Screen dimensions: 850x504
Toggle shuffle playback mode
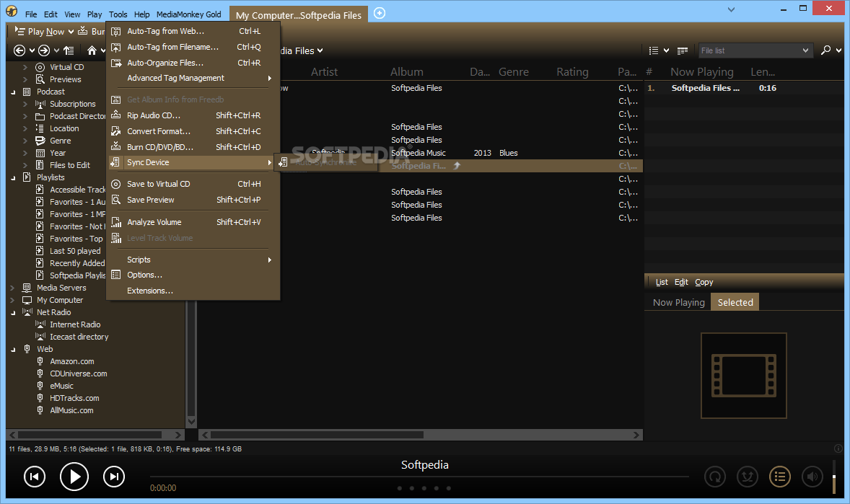[748, 477]
